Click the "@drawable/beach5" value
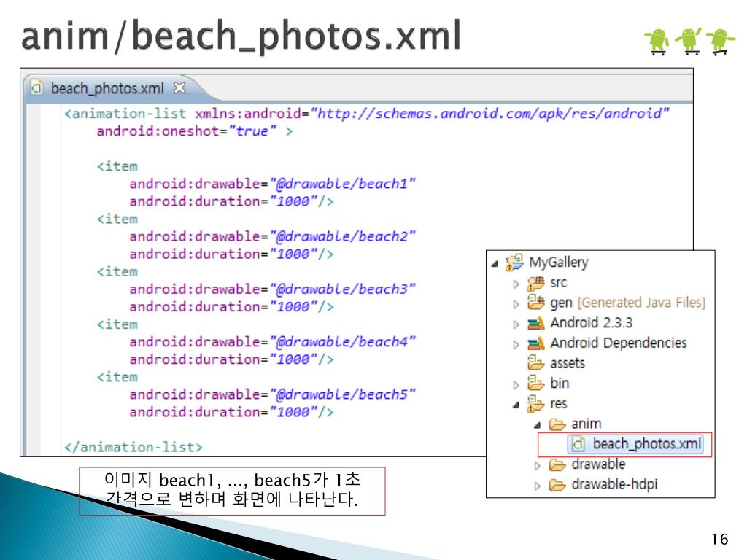The image size is (747, 560). pyautogui.click(x=343, y=394)
